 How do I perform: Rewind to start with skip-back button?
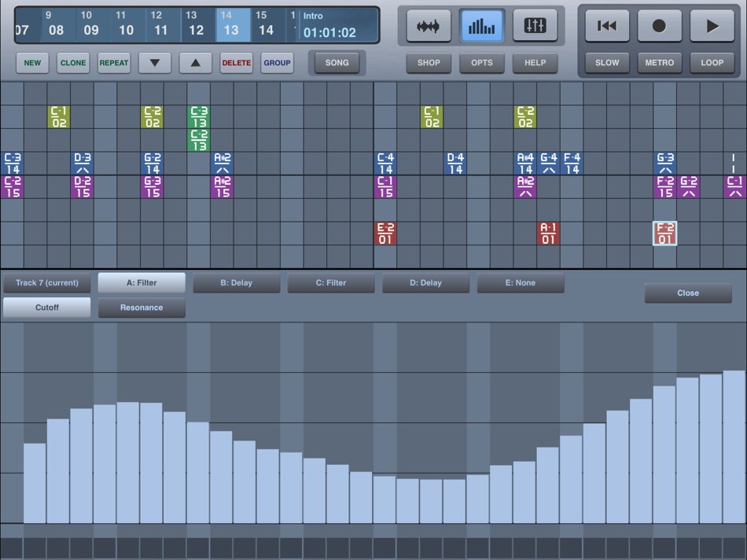click(x=607, y=26)
